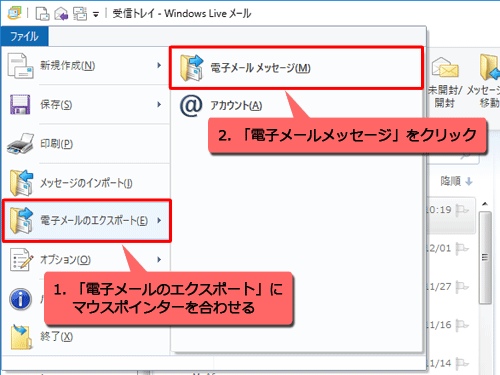The height and width of the screenshot is (375, 500).
Task: Click the Windows Live Mail app icon
Action: 14,13
